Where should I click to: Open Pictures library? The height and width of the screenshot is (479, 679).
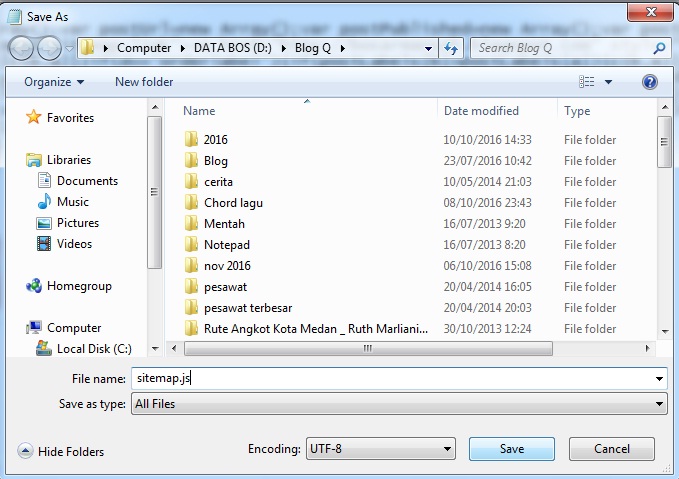click(78, 223)
